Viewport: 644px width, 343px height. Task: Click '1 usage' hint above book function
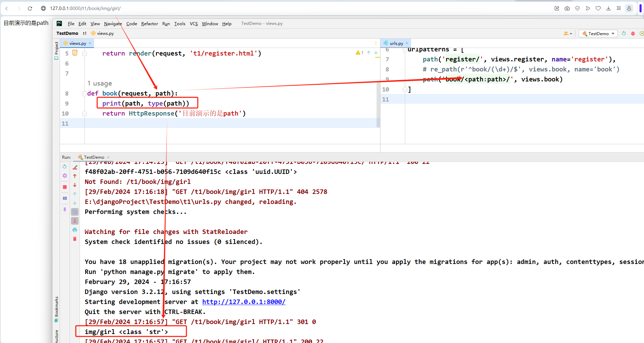pyautogui.click(x=100, y=84)
